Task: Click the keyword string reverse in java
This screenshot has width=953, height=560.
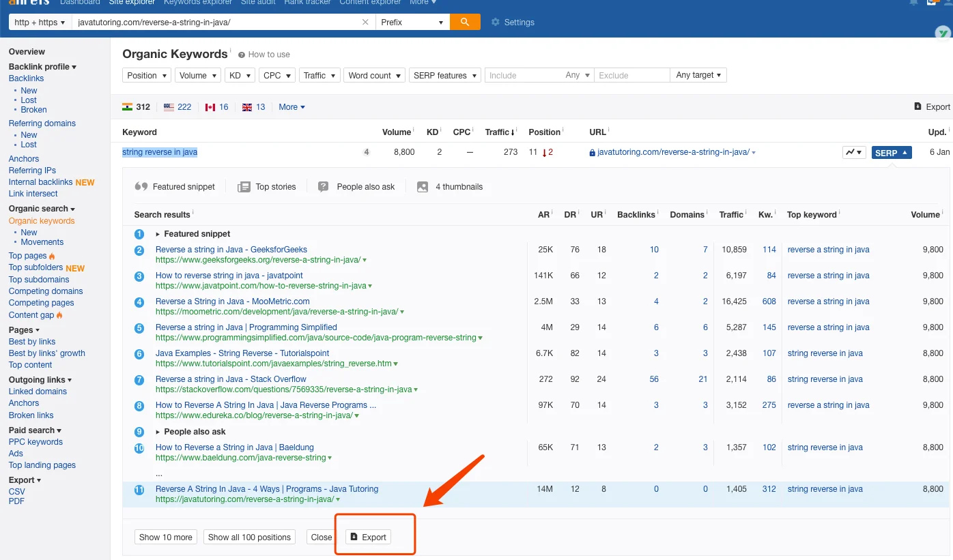Action: pos(160,152)
